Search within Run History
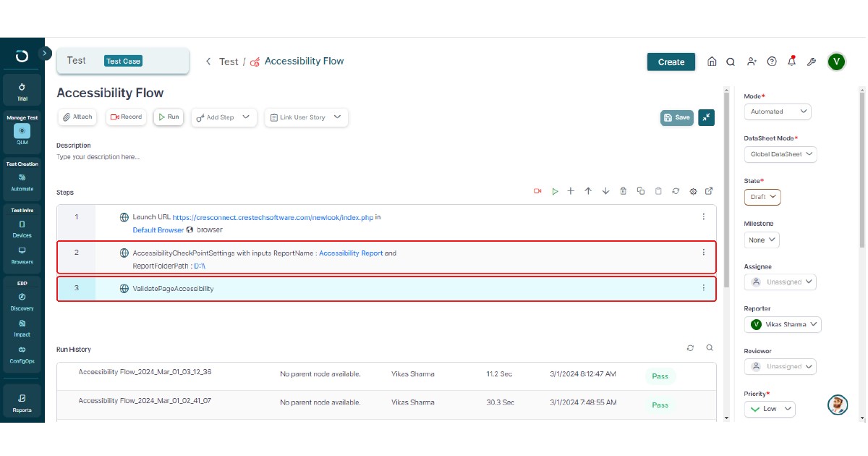 [710, 348]
